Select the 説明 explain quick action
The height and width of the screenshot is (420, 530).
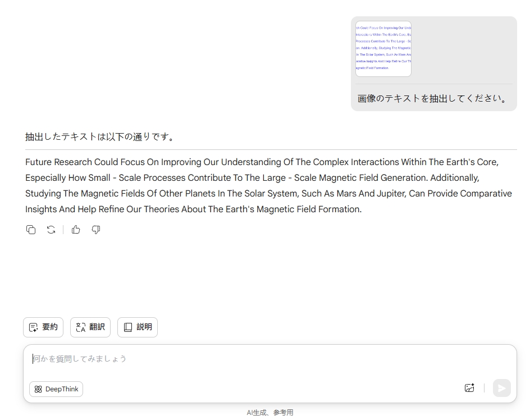click(138, 327)
